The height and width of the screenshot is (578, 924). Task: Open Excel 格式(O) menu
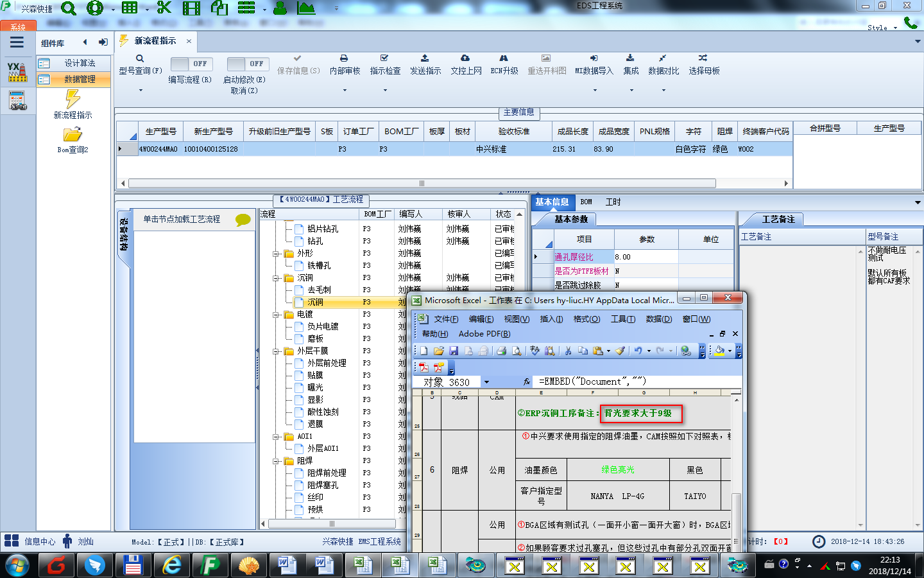(x=586, y=319)
